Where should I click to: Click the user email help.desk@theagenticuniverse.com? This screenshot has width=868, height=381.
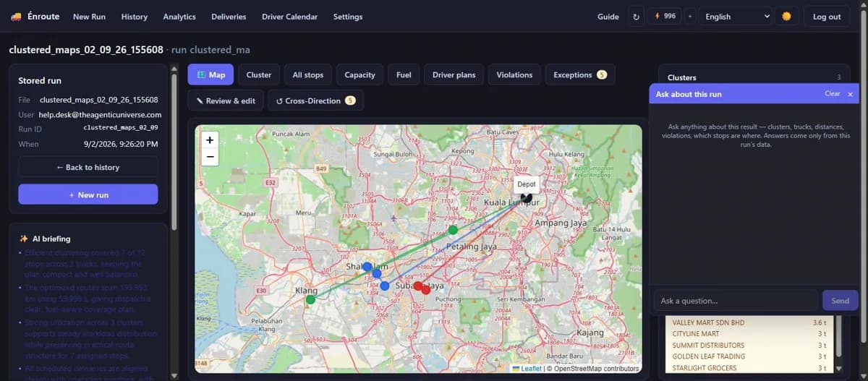pos(100,114)
